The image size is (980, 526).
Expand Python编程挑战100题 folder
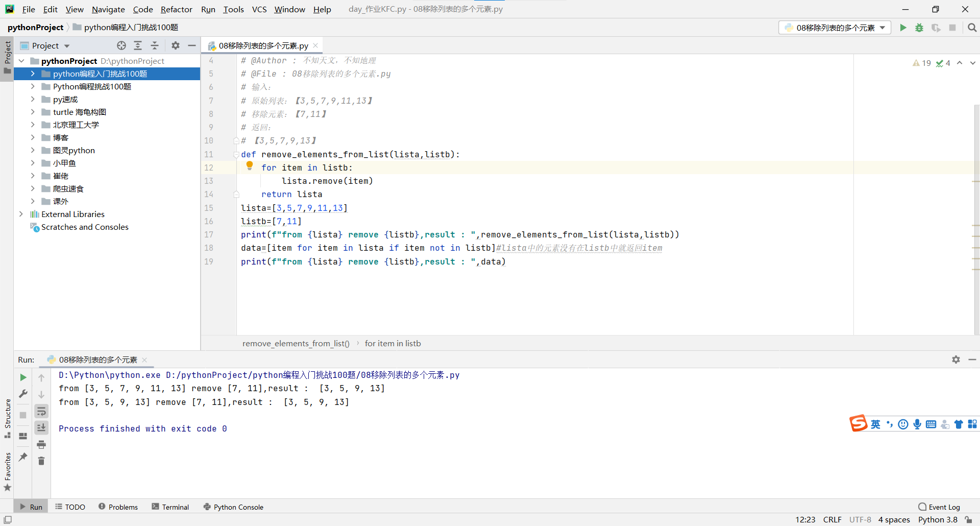point(33,86)
